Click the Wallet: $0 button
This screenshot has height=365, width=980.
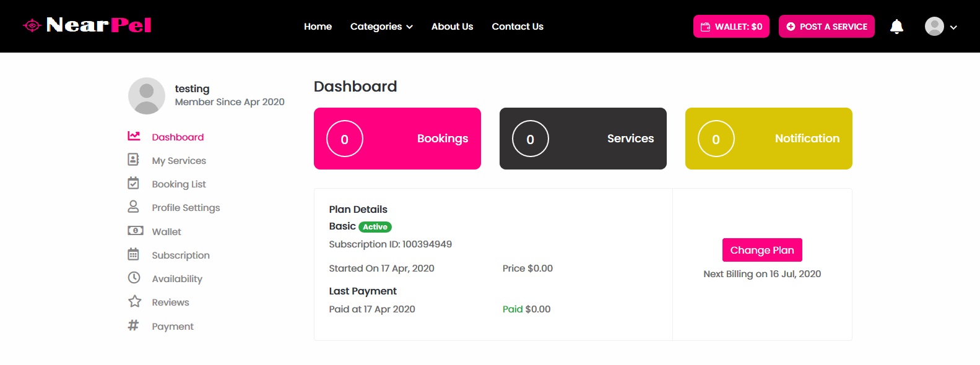point(731,27)
